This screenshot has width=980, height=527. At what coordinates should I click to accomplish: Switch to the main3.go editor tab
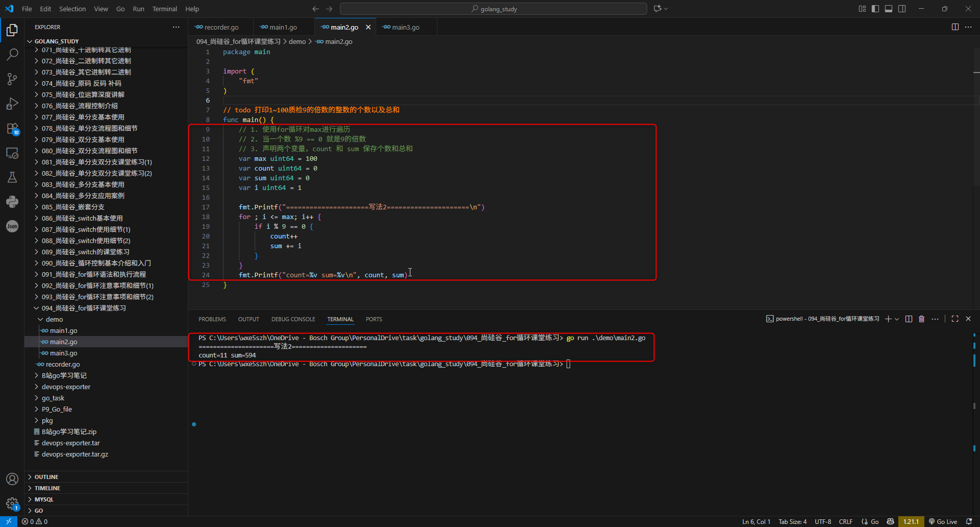pyautogui.click(x=405, y=27)
